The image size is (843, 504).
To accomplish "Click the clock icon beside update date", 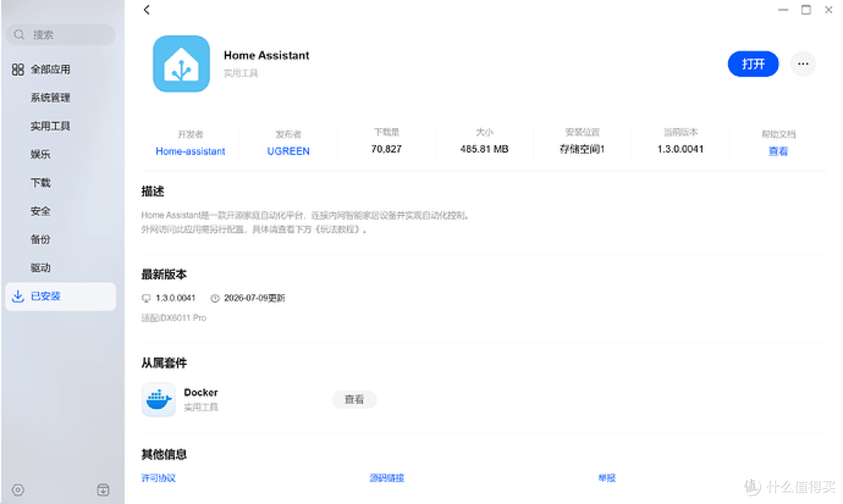I will click(215, 298).
